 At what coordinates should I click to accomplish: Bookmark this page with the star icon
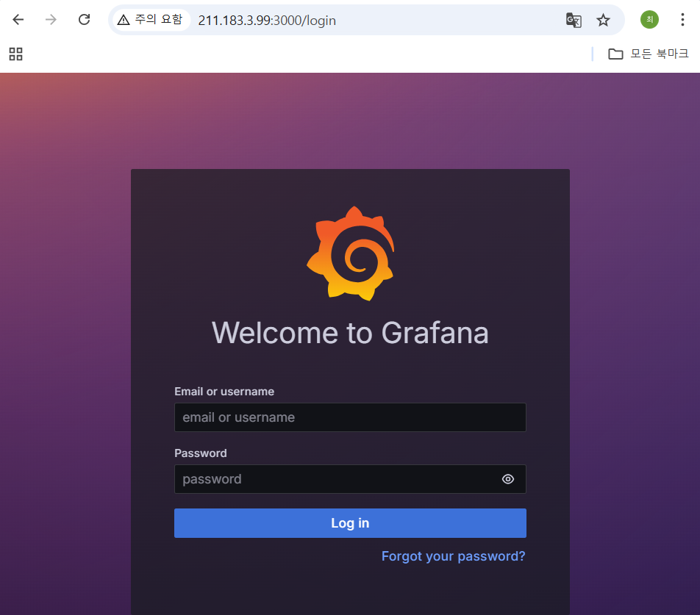click(x=603, y=20)
